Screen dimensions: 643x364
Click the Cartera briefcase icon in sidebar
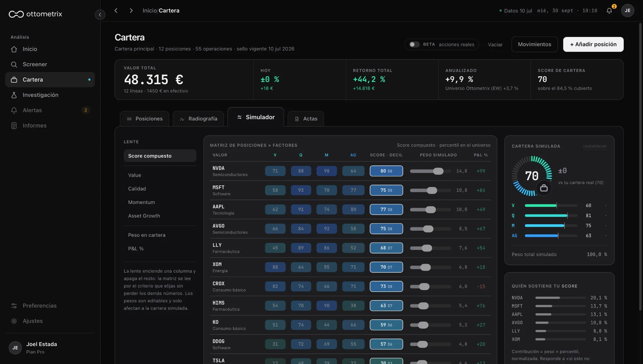(x=14, y=80)
